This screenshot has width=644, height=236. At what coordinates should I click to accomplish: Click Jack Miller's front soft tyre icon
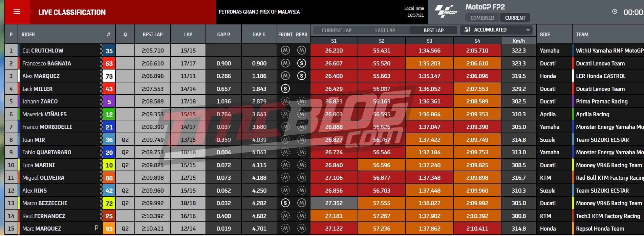[285, 89]
